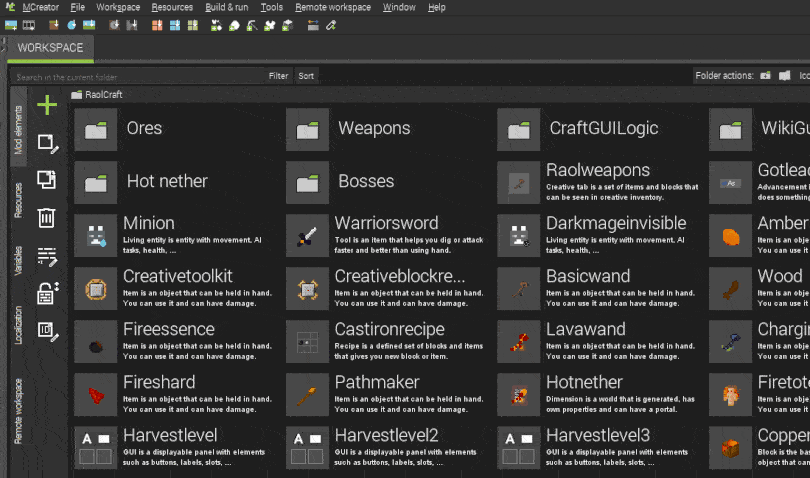Select the Fireessence item thumbnail
The height and width of the screenshot is (478, 810).
pos(96,342)
